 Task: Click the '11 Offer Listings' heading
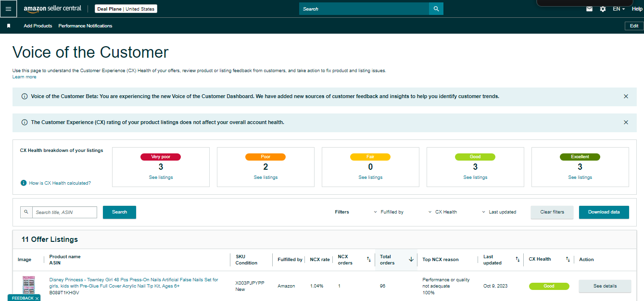tap(50, 239)
